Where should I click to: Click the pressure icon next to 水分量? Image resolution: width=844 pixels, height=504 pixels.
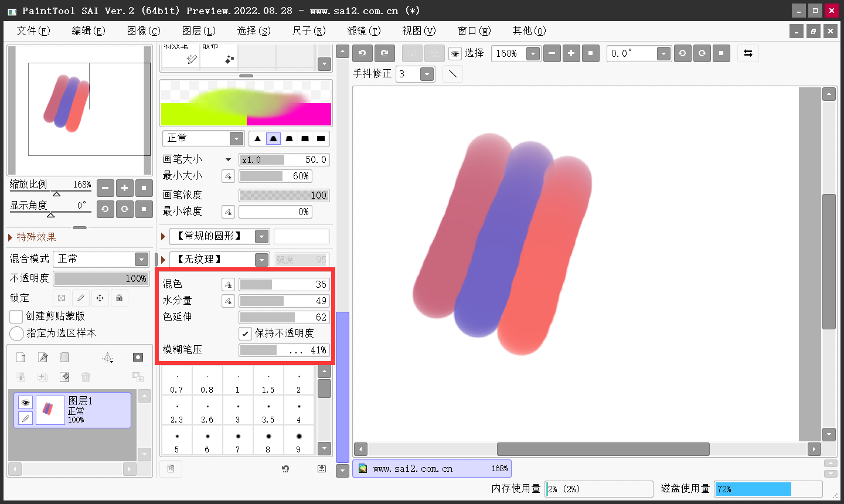pos(229,301)
